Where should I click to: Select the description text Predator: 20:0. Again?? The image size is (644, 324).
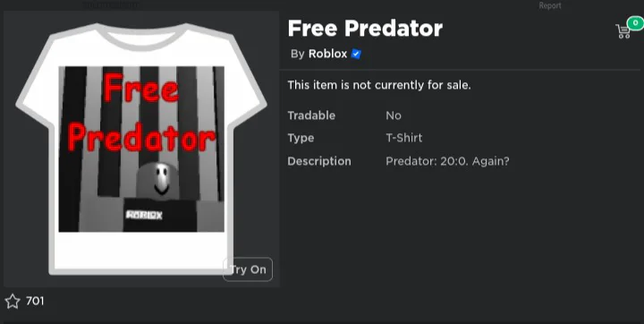coord(447,161)
